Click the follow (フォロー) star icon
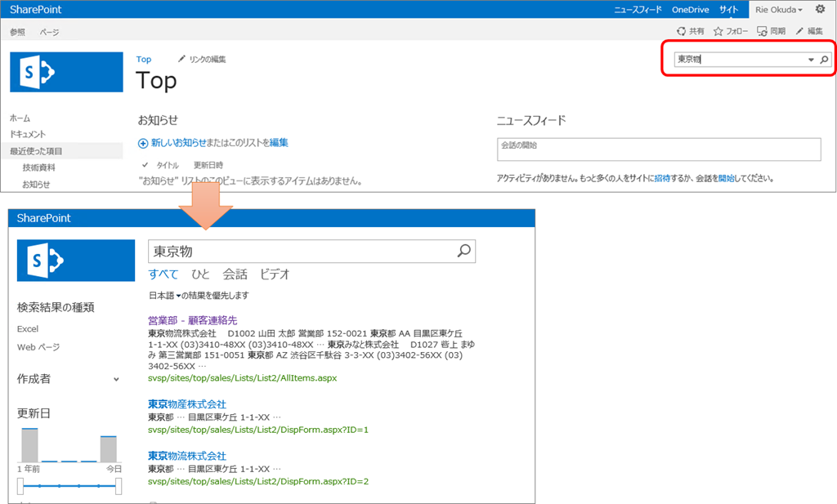 (x=718, y=31)
